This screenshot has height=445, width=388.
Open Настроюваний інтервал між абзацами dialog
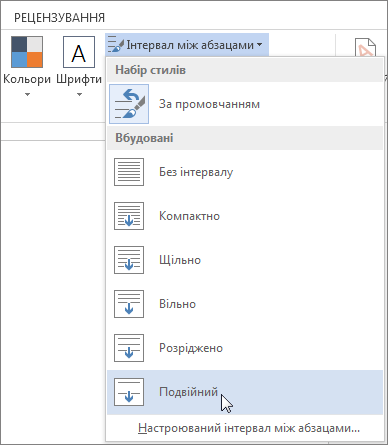[x=249, y=428]
